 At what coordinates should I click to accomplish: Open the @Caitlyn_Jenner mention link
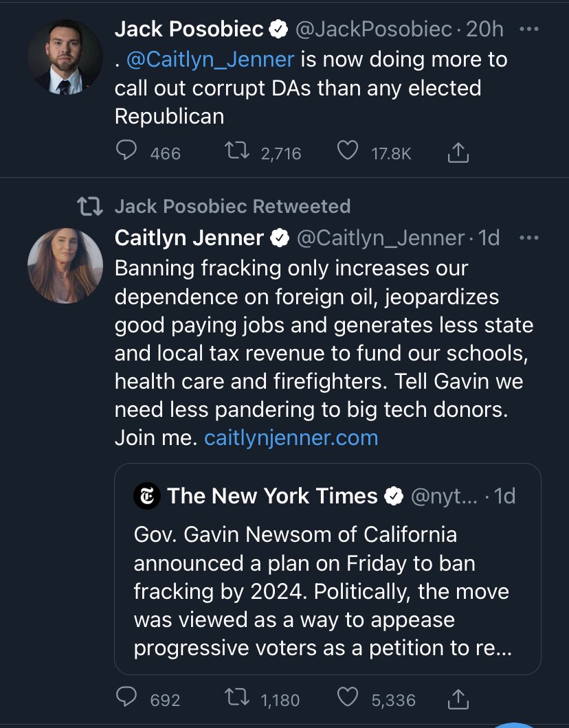click(211, 60)
